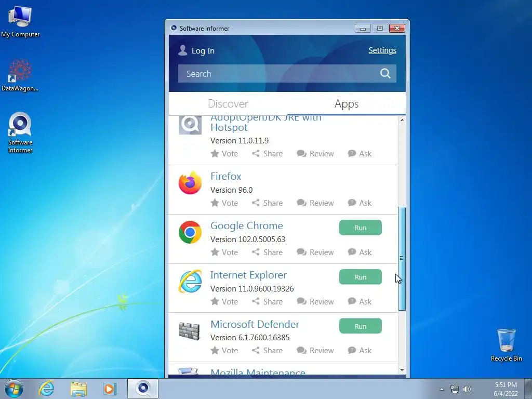Vote for Microsoft Defender
Screen dimensions: 532x399
pyautogui.click(x=224, y=351)
